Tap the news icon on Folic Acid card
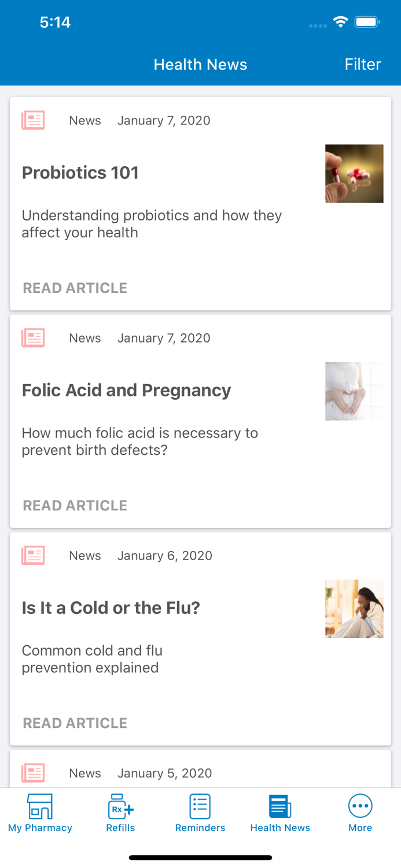The height and width of the screenshot is (868, 401). tap(33, 338)
